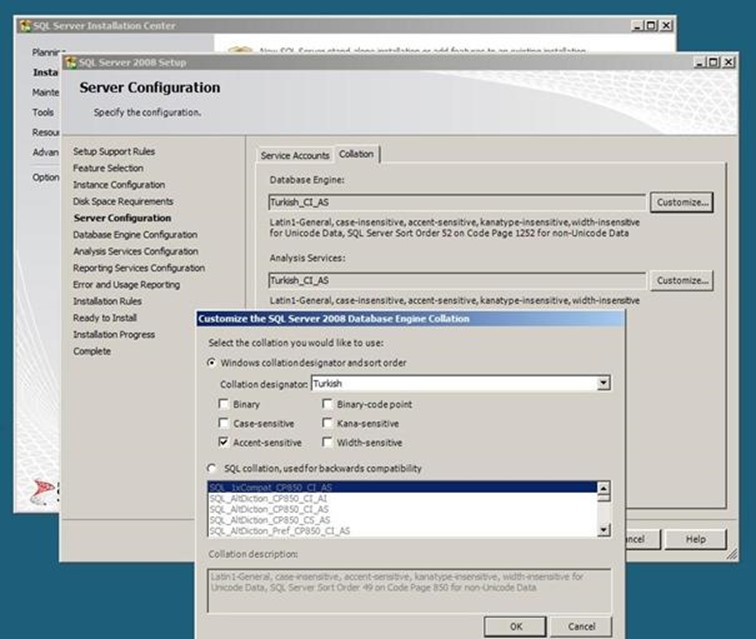Minimize the SQL Server 2008 Setup window

click(699, 62)
